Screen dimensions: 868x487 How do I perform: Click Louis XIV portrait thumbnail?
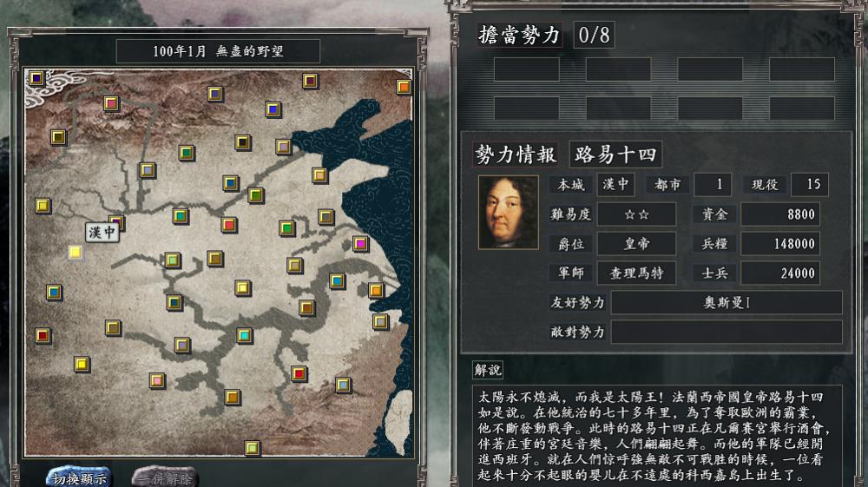[508, 213]
